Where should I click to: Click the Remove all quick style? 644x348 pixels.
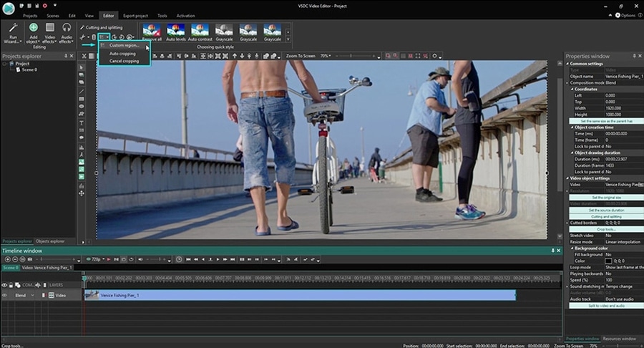pos(151,30)
